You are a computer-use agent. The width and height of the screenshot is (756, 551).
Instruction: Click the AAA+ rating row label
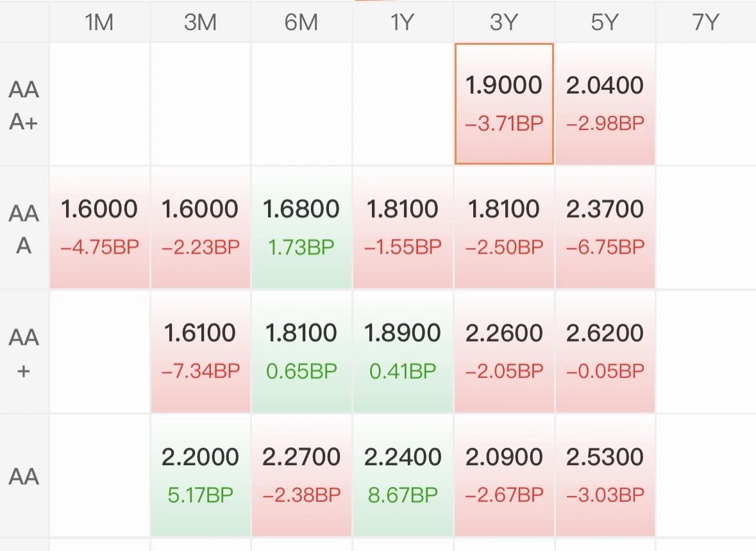24,104
